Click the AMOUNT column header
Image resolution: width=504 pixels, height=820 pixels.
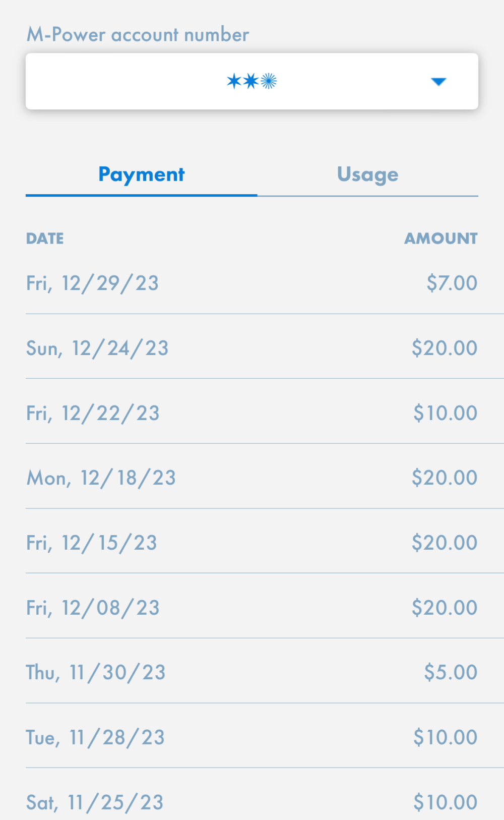tap(441, 239)
